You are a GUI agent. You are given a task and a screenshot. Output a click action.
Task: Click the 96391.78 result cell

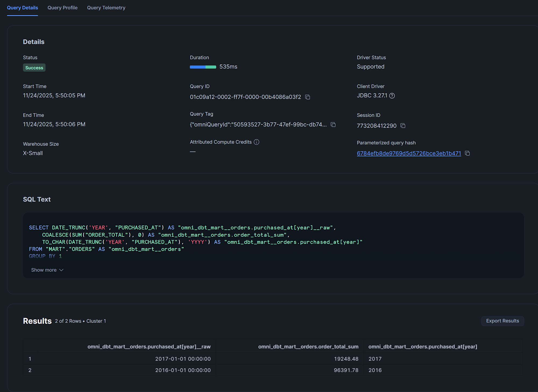(346, 370)
